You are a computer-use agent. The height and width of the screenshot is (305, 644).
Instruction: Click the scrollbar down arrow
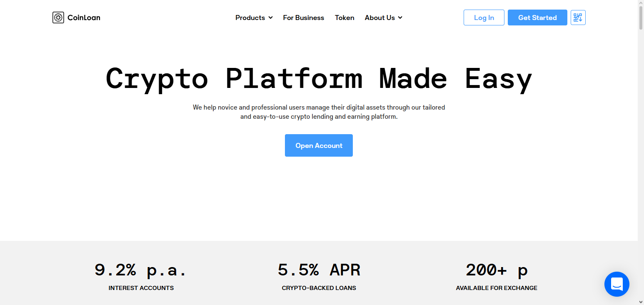point(641,301)
